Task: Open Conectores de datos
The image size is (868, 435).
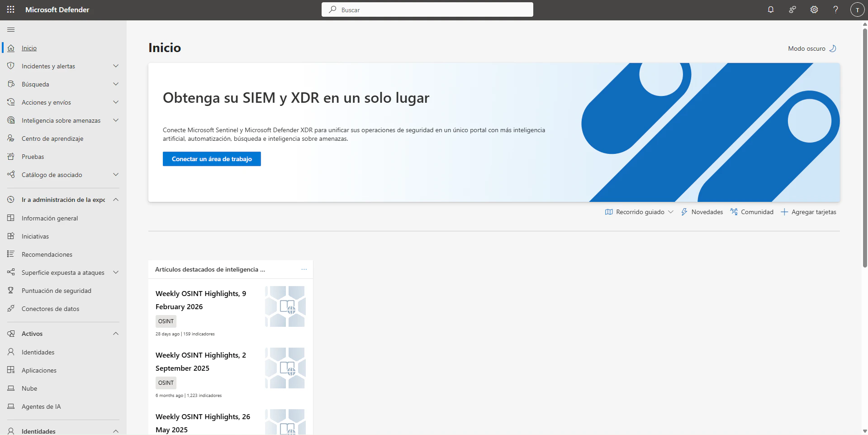Action: pos(51,309)
